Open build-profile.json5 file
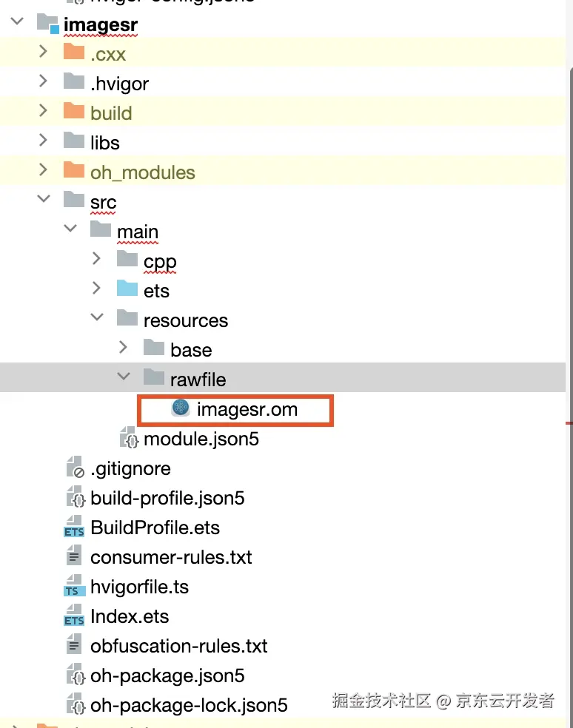 pos(167,498)
